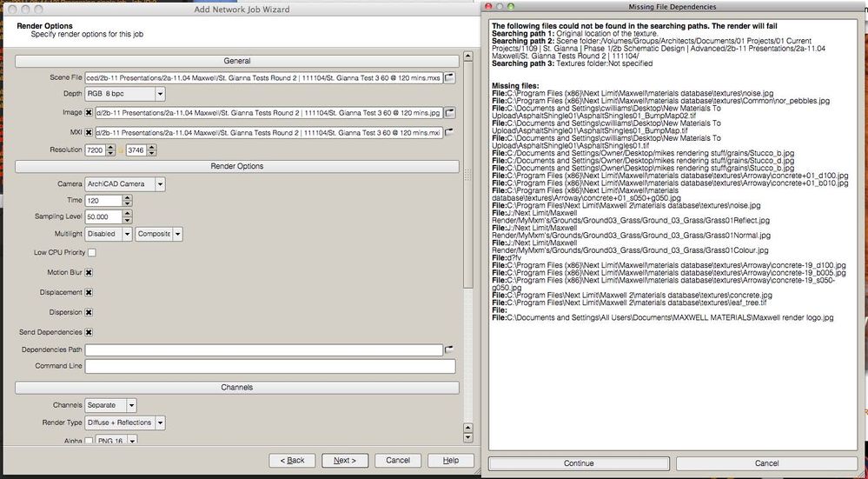Adjust the Time stepper arrows
The width and height of the screenshot is (868, 479).
128,201
